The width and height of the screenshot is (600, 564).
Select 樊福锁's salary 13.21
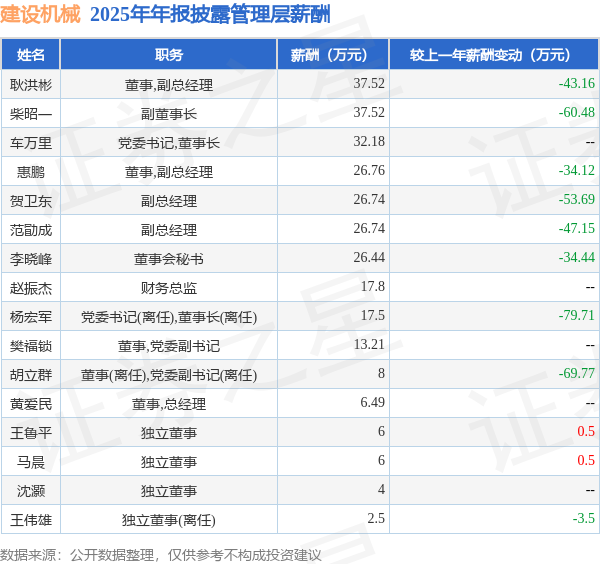tap(369, 344)
